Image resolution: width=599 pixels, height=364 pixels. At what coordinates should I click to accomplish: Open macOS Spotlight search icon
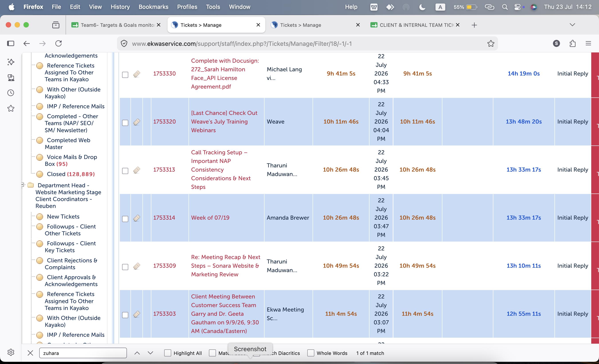coord(505,7)
